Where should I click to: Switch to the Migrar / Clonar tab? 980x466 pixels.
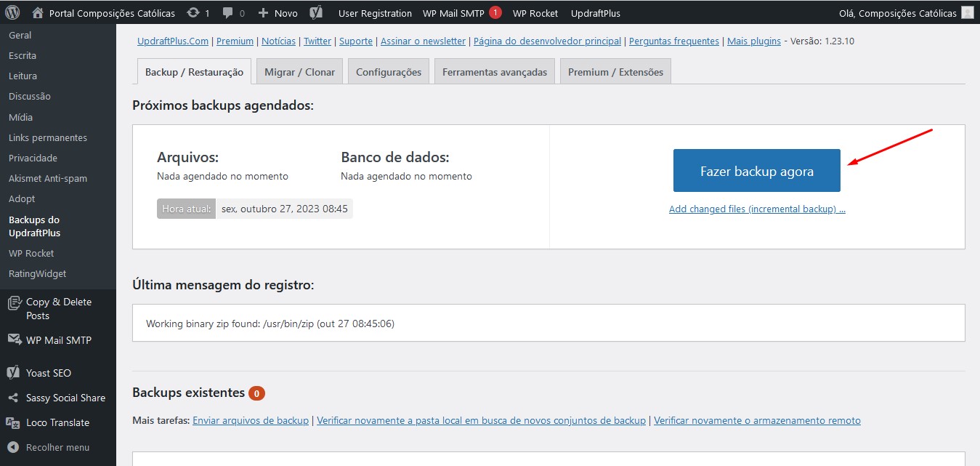300,72
